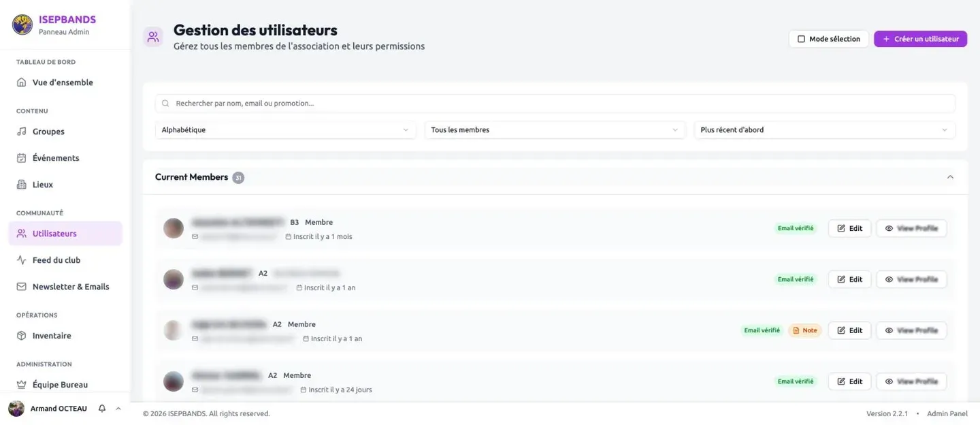Click calendar icon next to 'Inscrit il y a 24 jours'
This screenshot has height=425, width=980.
click(304, 390)
